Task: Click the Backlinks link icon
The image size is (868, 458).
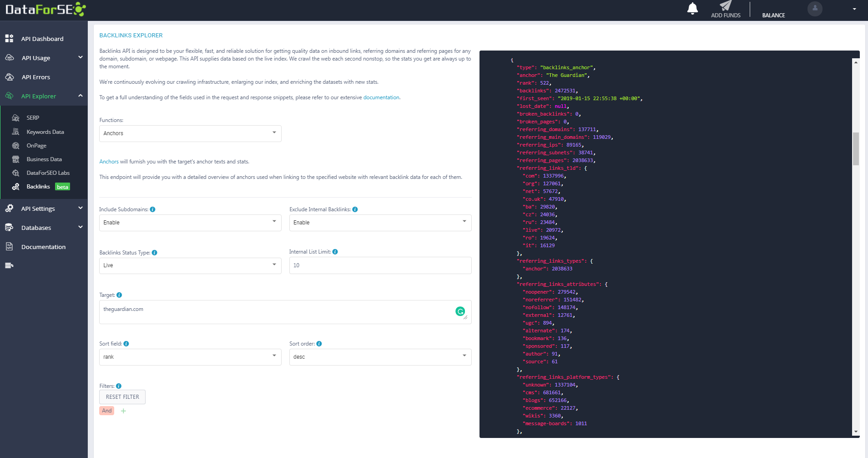Action: (15, 187)
